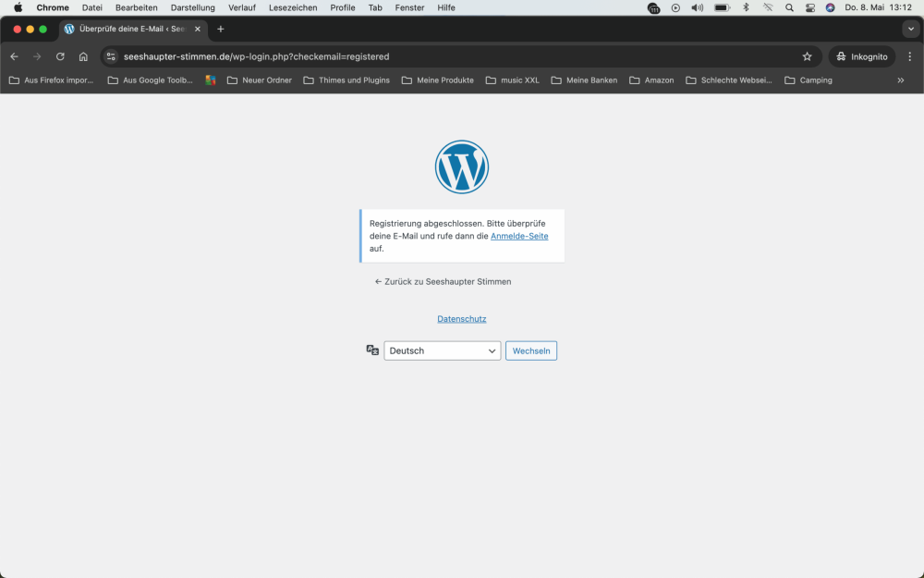
Task: Open the Apple menu
Action: coord(18,7)
